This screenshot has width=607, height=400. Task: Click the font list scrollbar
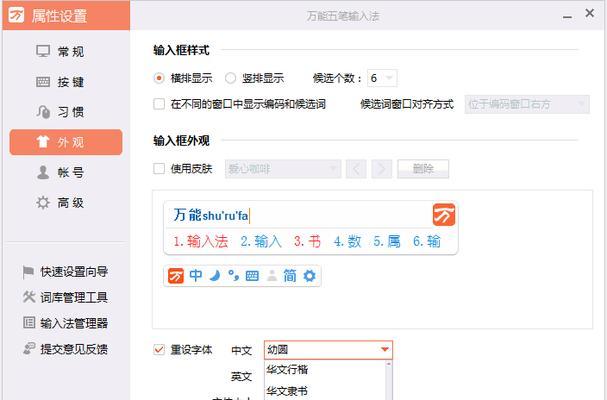click(x=389, y=380)
